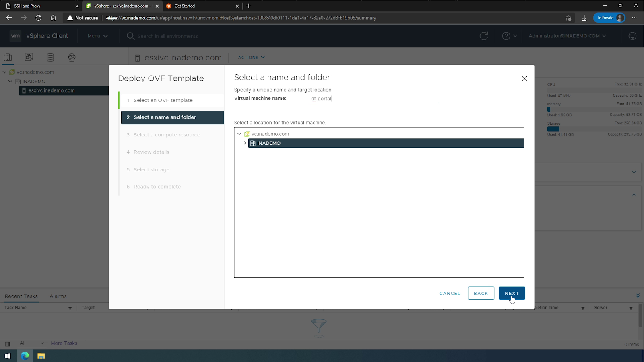This screenshot has width=644, height=362.
Task: Open the VMs and Templates inventory icon
Action: point(29,57)
